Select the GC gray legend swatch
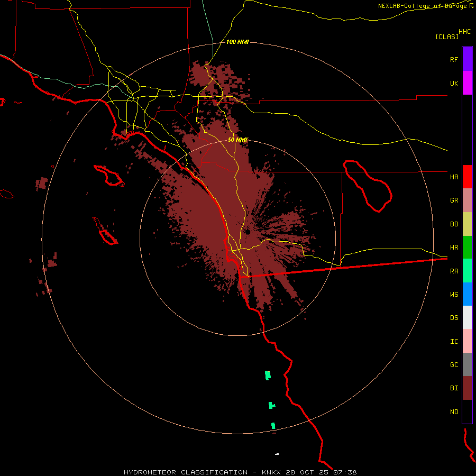The image size is (476, 476). click(x=467, y=364)
